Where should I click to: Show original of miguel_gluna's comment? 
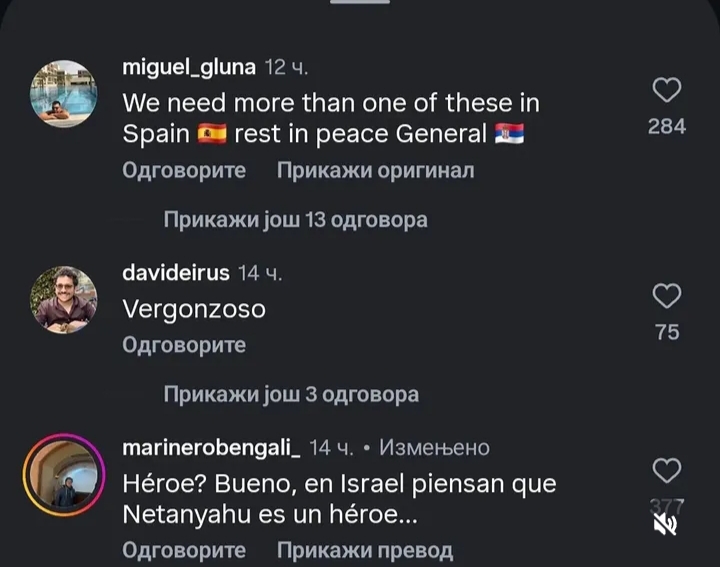(x=375, y=170)
